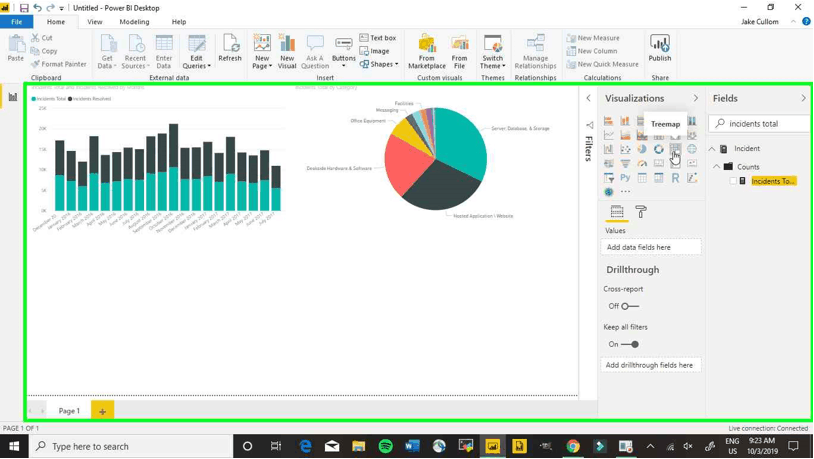This screenshot has height=459, width=814.
Task: Expand the Filters pane
Action: [588, 98]
